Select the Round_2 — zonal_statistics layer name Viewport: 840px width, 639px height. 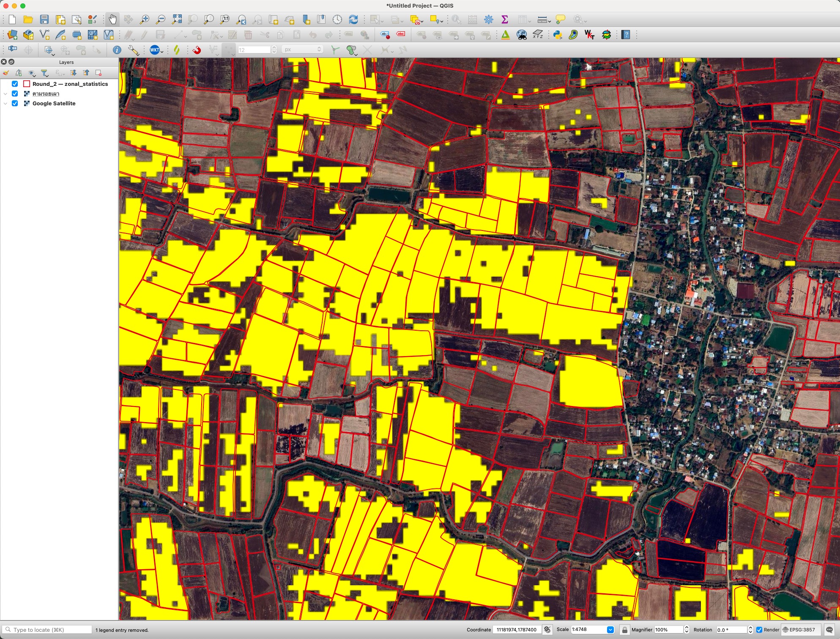(x=70, y=84)
